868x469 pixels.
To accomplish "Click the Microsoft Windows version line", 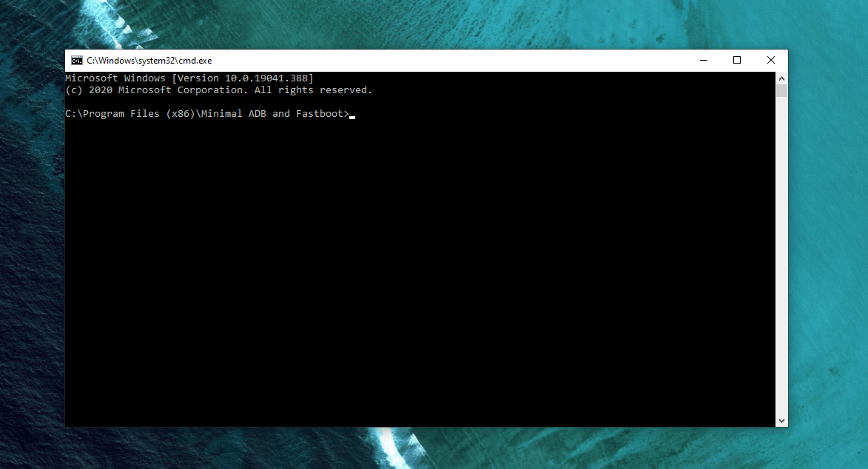I will point(189,78).
